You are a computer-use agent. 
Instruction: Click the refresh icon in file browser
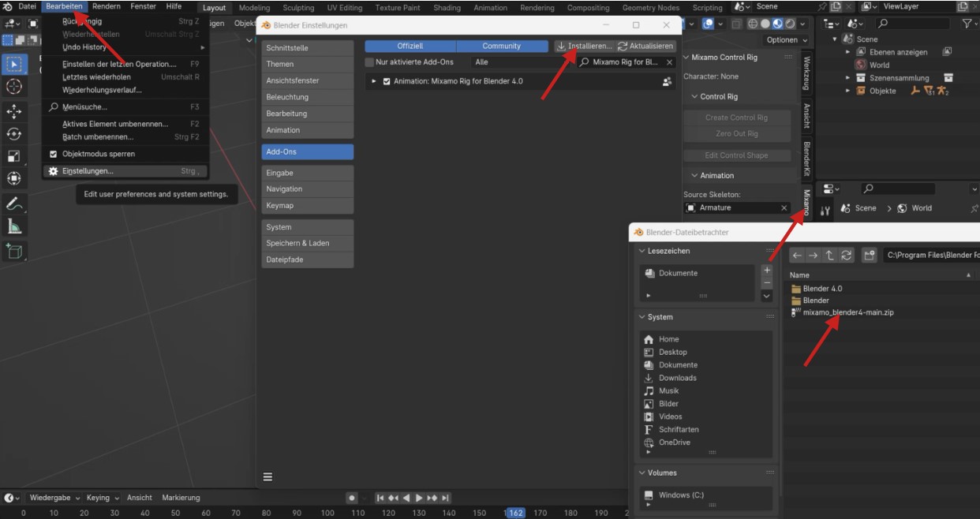tap(847, 256)
